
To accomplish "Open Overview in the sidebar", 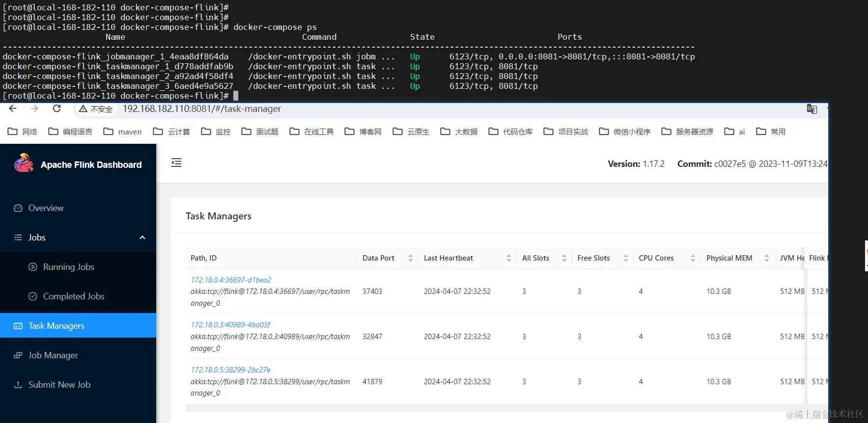I will pyautogui.click(x=78, y=208).
